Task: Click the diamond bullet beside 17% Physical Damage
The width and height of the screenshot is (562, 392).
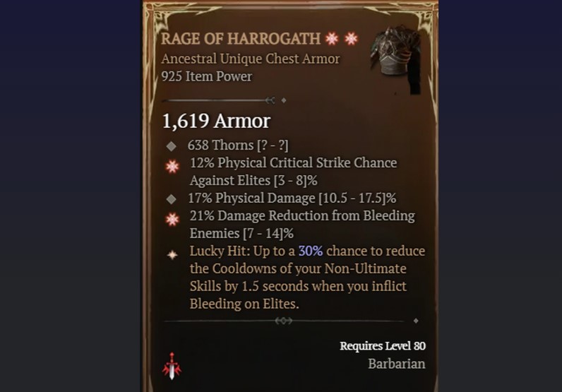Action: [x=172, y=199]
